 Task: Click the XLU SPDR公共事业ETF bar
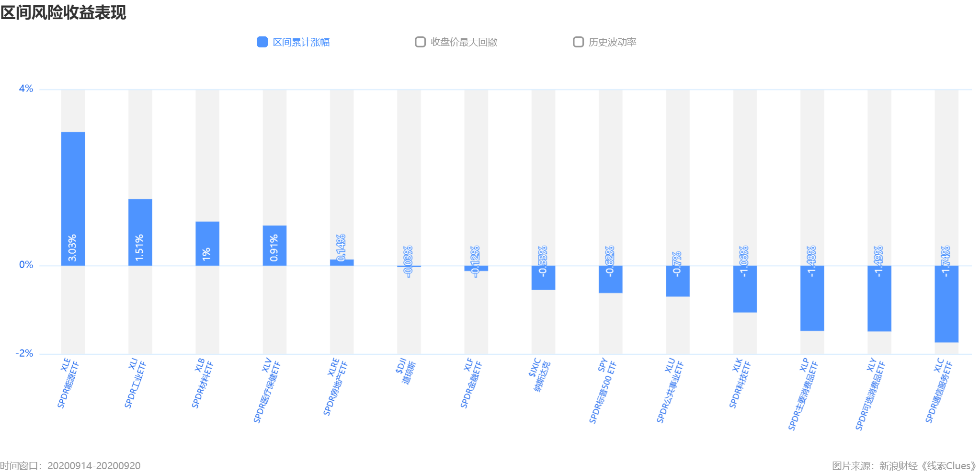pos(678,281)
